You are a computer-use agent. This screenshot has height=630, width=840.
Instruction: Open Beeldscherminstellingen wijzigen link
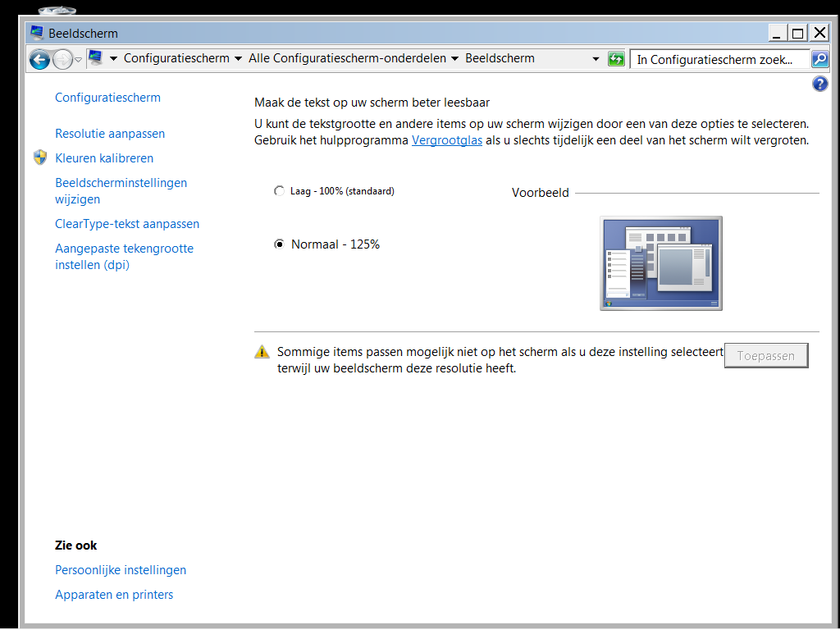[121, 190]
